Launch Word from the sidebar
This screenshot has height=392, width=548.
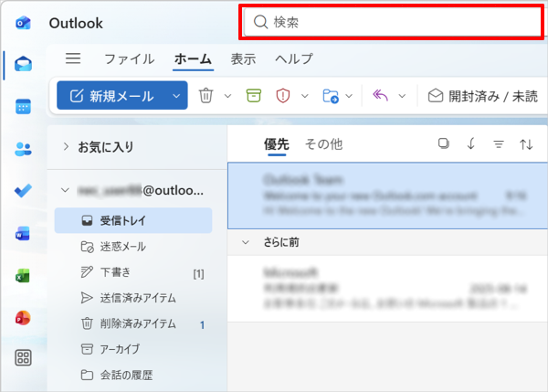23,234
